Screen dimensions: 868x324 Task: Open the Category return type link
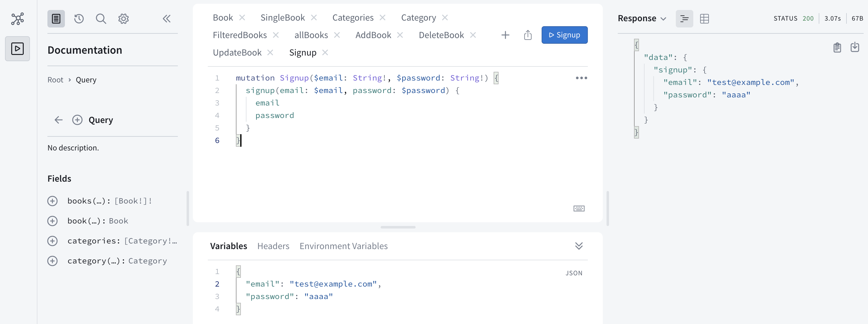coord(148,261)
